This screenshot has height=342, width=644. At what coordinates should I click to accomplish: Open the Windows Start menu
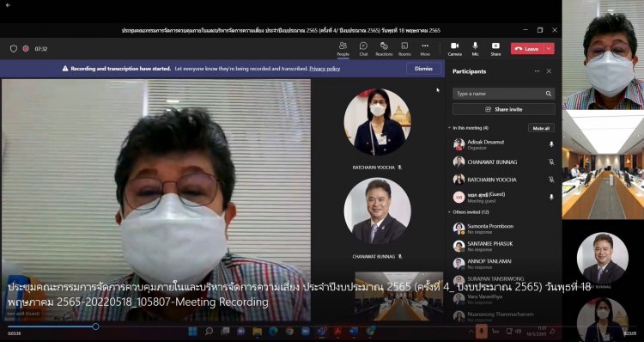tap(192, 332)
